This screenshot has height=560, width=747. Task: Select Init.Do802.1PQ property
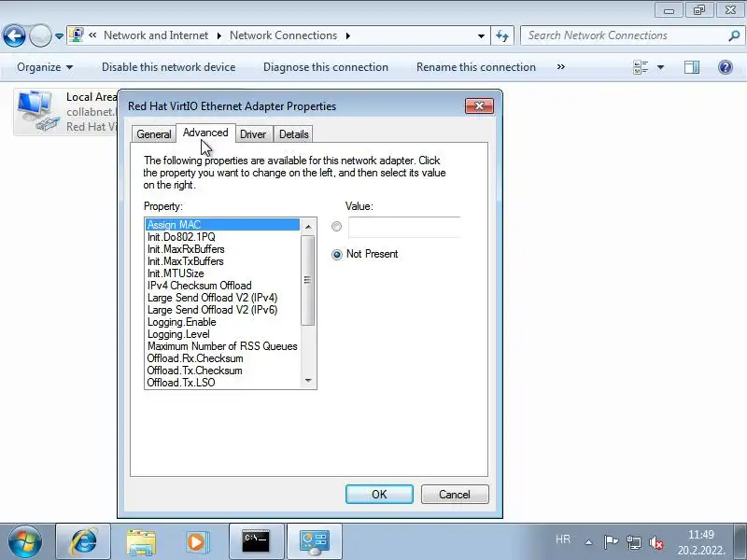pos(222,237)
